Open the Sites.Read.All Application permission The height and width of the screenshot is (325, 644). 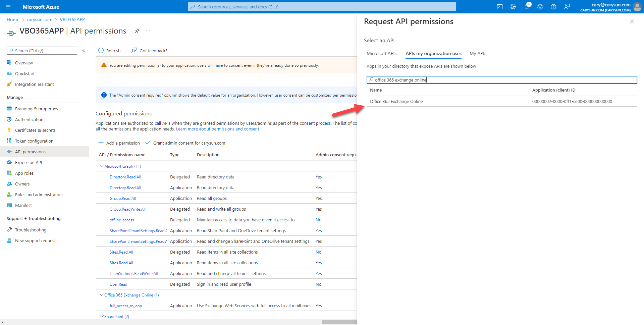tap(121, 263)
